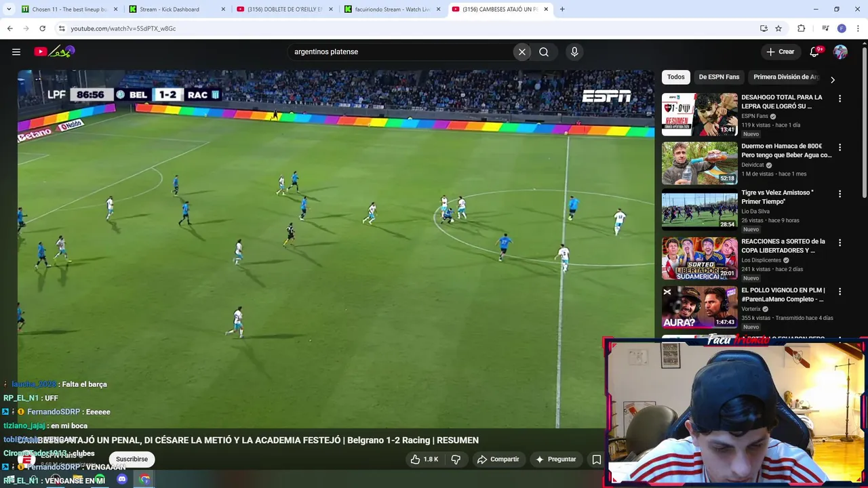The width and height of the screenshot is (868, 488).
Task: Open Discord from the taskbar
Action: click(x=122, y=479)
